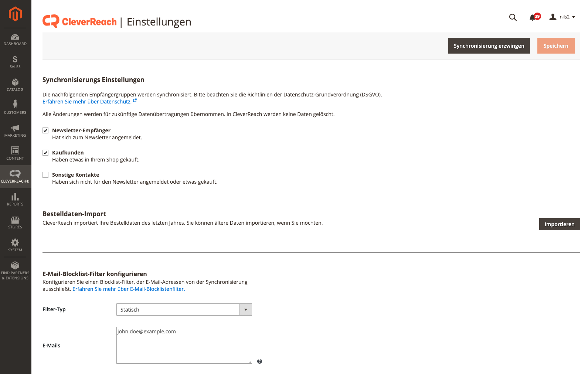The image size is (588, 374).
Task: Open the Sales menu
Action: coord(15,62)
